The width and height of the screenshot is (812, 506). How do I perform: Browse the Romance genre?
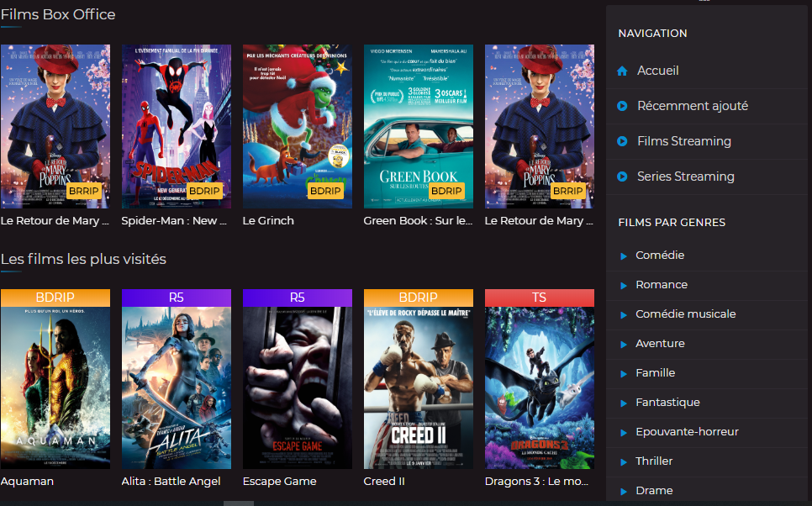point(662,284)
